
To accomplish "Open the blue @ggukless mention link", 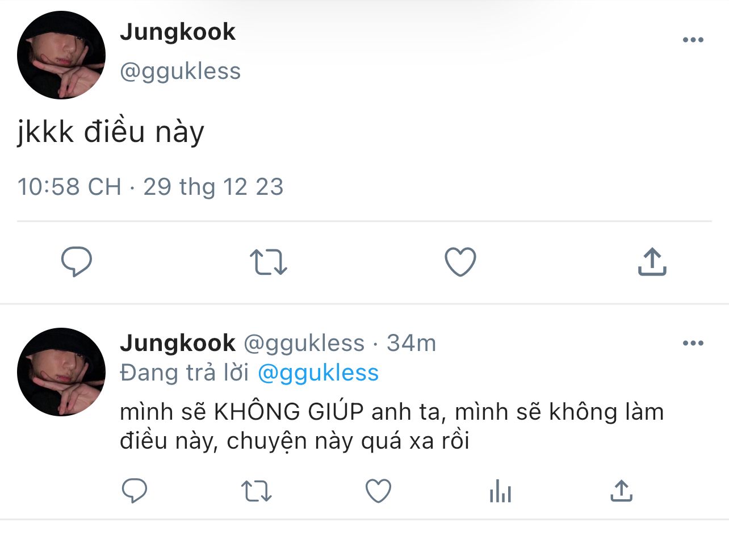I will [318, 373].
